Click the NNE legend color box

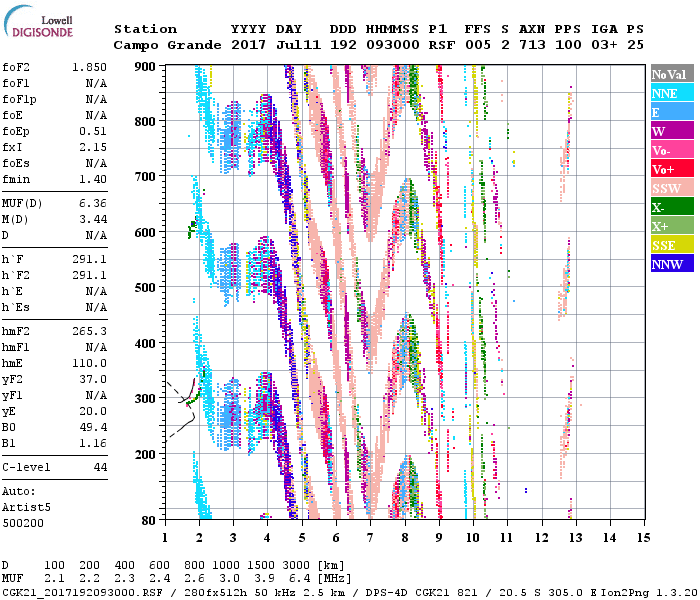671,93
